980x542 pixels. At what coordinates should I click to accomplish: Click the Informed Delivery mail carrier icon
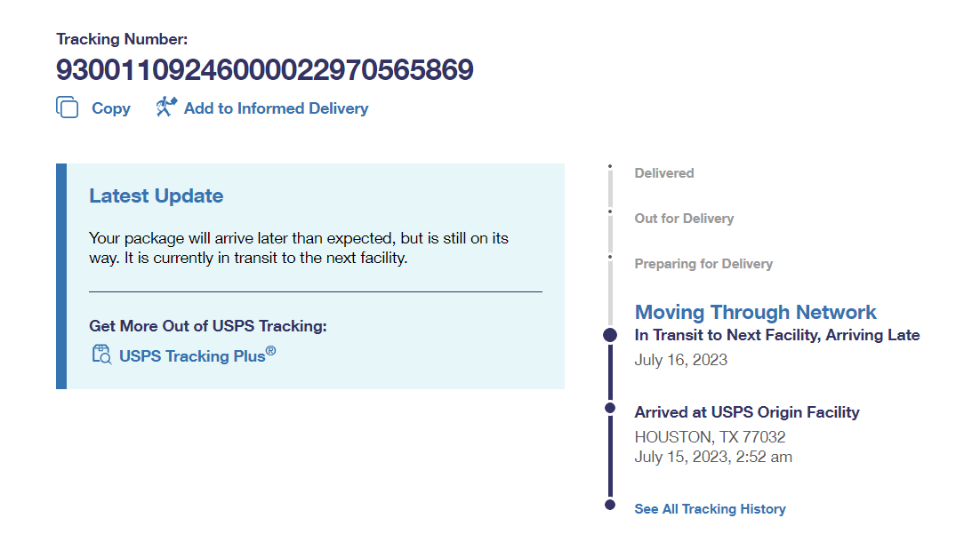166,108
